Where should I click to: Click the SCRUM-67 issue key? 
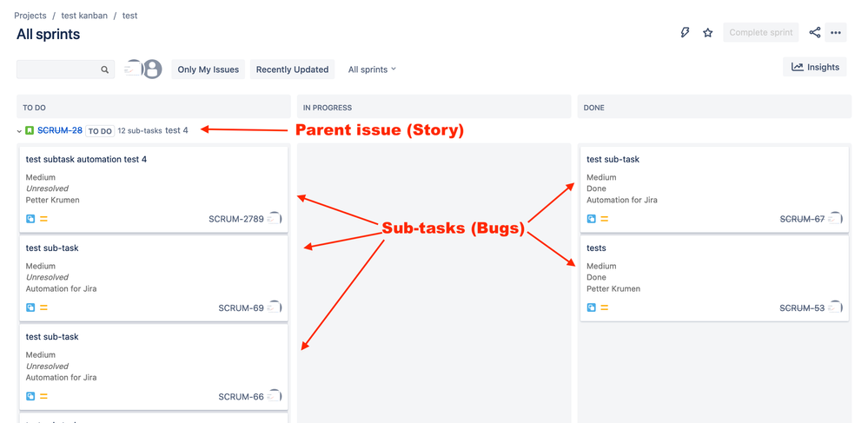point(802,219)
